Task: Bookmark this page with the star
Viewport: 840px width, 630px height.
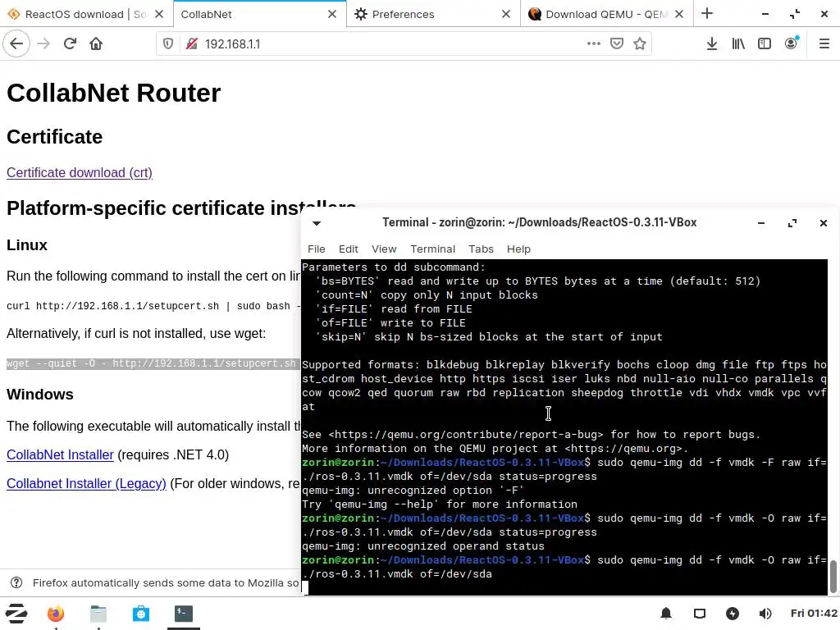Action: pos(640,44)
